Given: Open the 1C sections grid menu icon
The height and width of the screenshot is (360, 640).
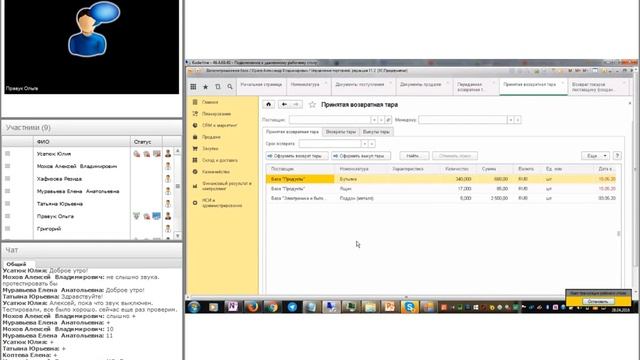Looking at the screenshot, I should pos(193,87).
